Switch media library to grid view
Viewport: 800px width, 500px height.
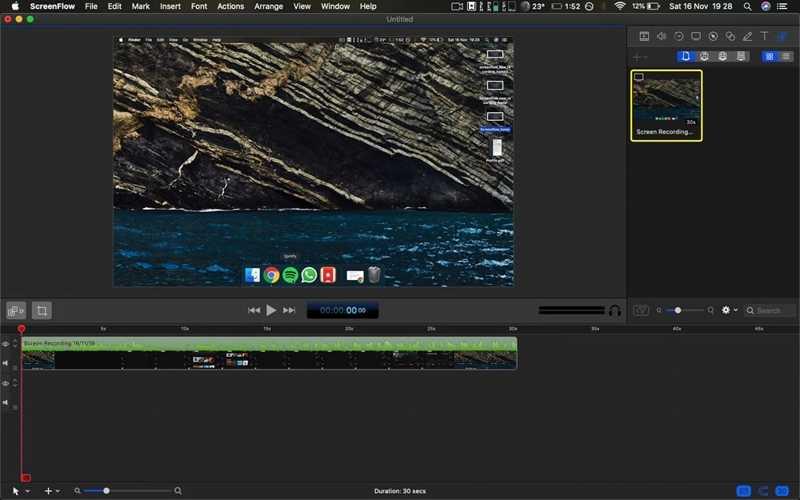pos(769,56)
